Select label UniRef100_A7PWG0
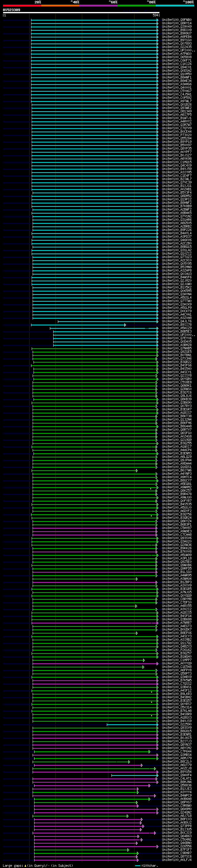 (177, 54)
